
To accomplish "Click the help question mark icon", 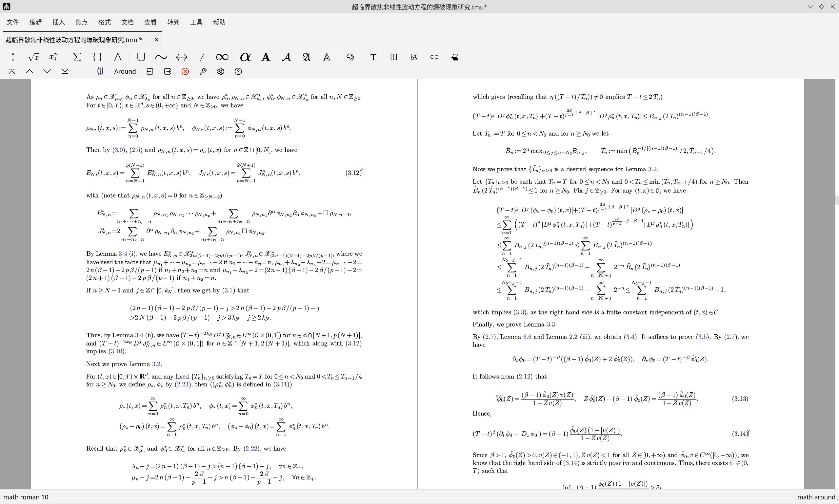I will (238, 71).
